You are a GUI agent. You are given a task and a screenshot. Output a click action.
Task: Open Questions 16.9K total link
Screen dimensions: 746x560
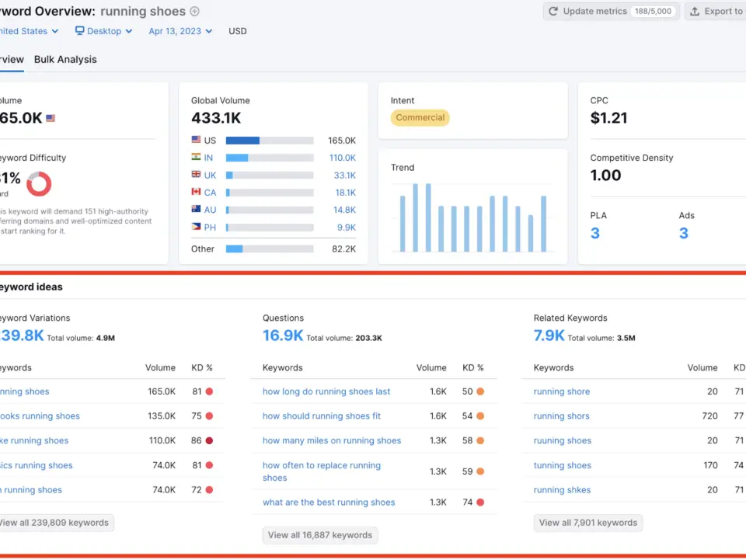tap(283, 335)
